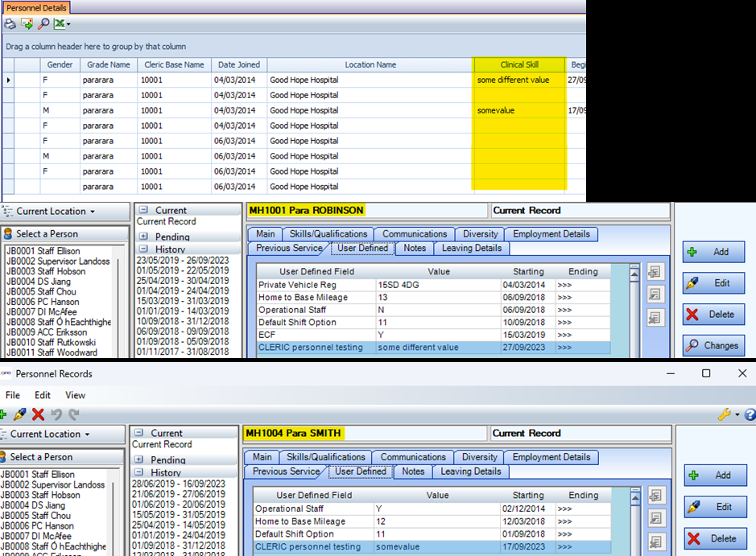Click the Edit button beside SMITH's record
This screenshot has height=556, width=756.
(715, 507)
